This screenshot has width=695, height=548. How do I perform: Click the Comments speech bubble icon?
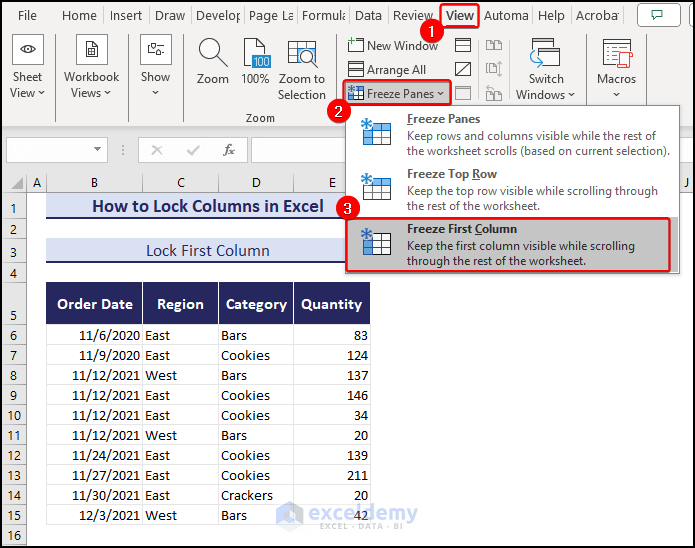[658, 15]
